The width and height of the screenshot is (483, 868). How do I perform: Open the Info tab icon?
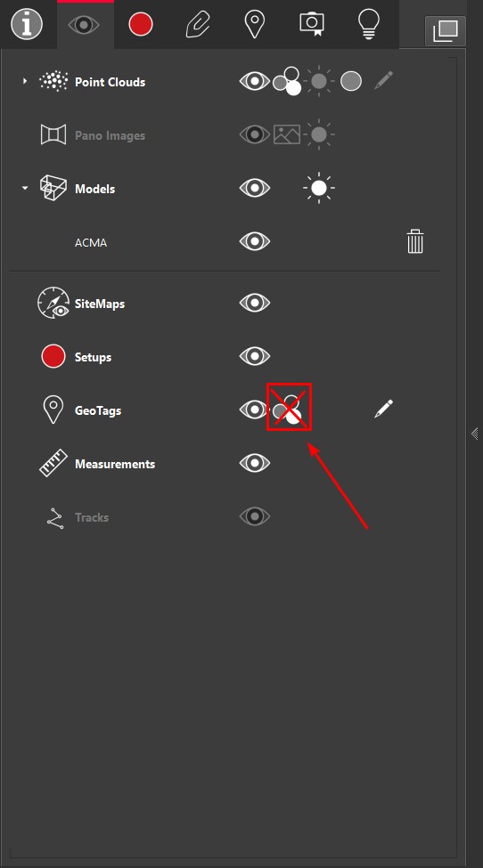tap(27, 26)
